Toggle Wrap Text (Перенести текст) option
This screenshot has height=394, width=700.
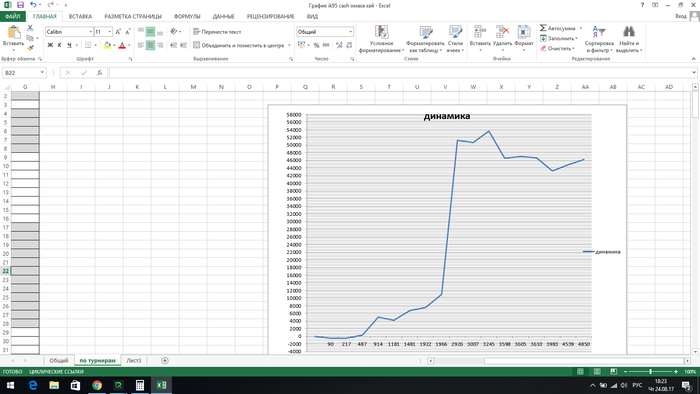coord(217,32)
